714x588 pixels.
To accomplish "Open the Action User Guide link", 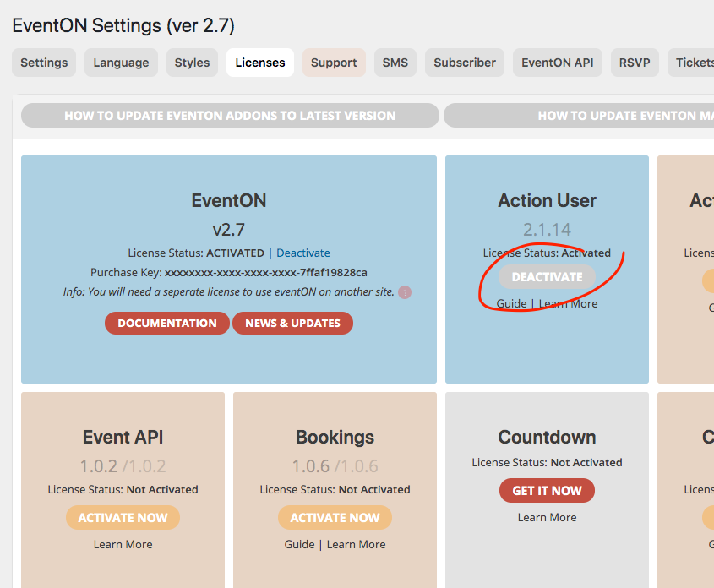I will click(511, 303).
